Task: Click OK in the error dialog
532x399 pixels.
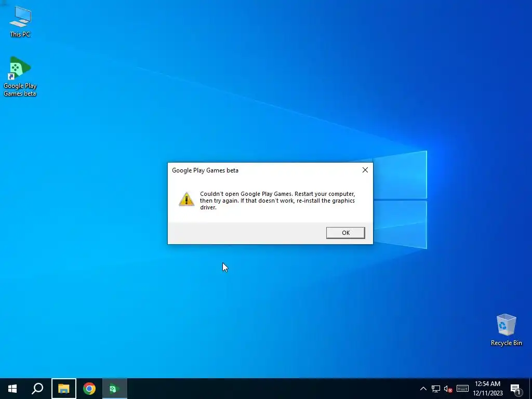Action: point(345,233)
